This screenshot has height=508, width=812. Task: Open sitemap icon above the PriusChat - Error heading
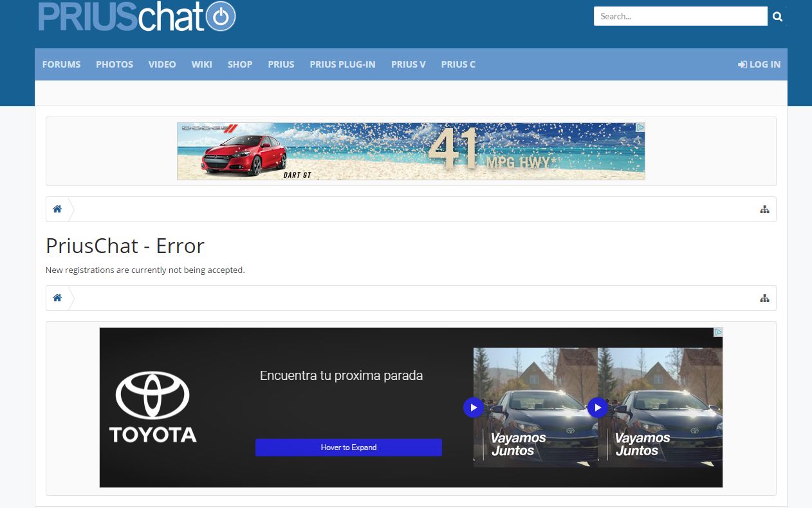coord(764,209)
